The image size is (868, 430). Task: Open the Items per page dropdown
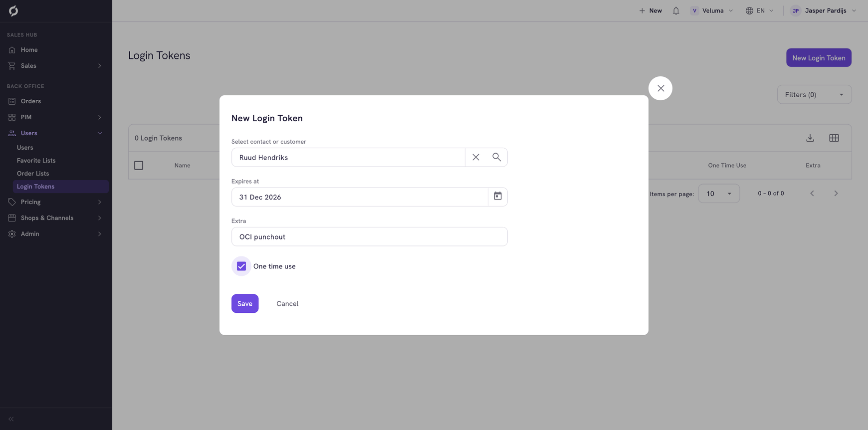click(x=719, y=194)
